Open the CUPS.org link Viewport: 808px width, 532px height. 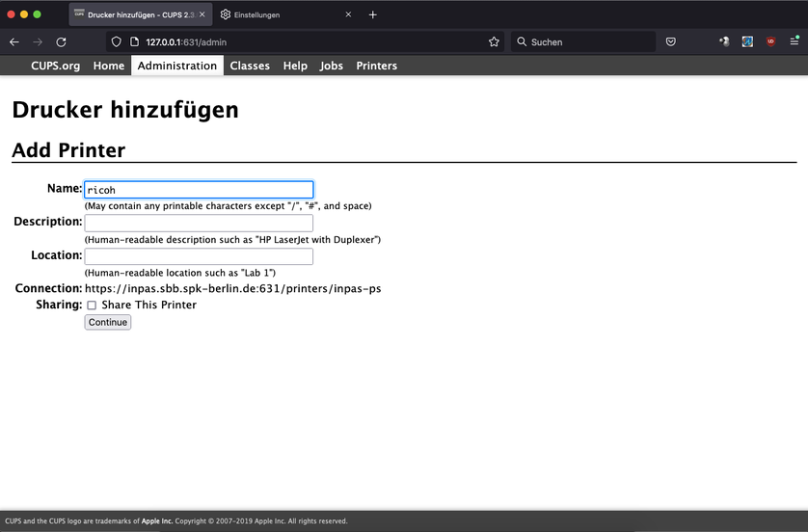click(56, 66)
